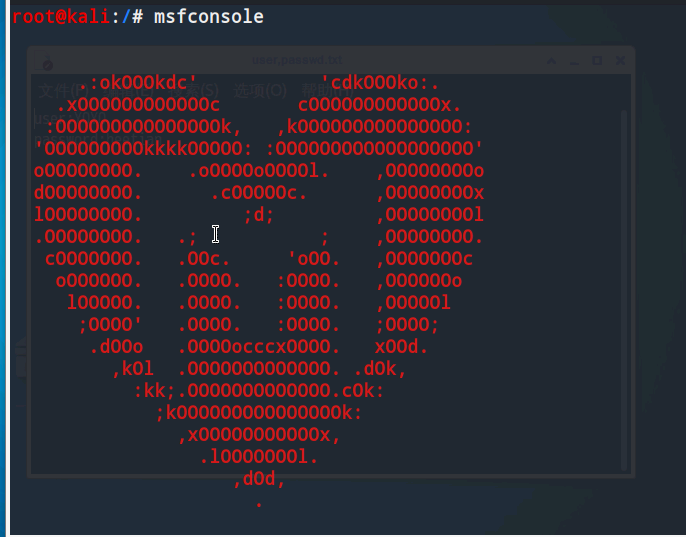Click the red root@kali prompt text

click(x=61, y=17)
